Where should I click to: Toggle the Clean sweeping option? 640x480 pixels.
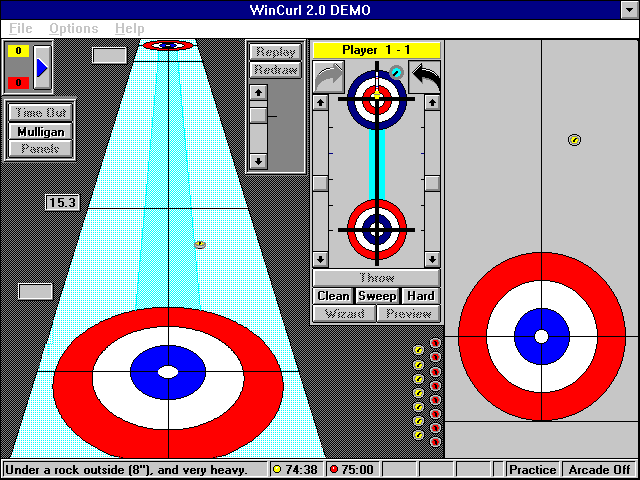point(333,296)
